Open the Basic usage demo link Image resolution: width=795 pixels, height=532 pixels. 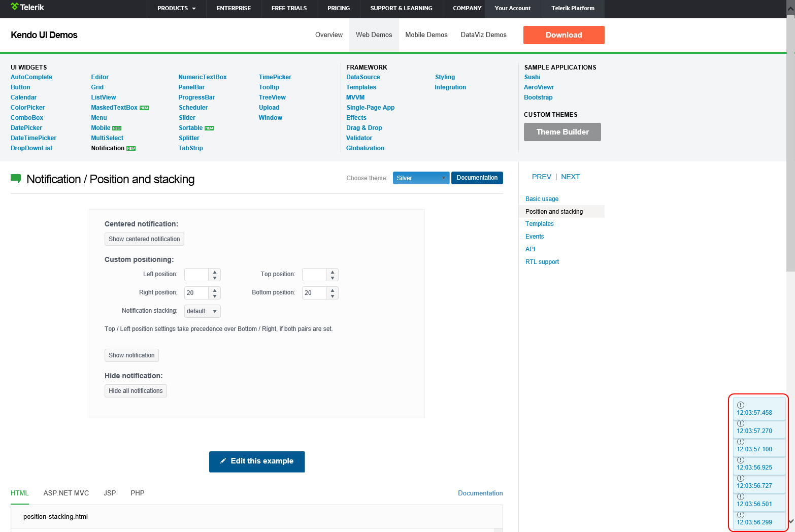pos(542,199)
